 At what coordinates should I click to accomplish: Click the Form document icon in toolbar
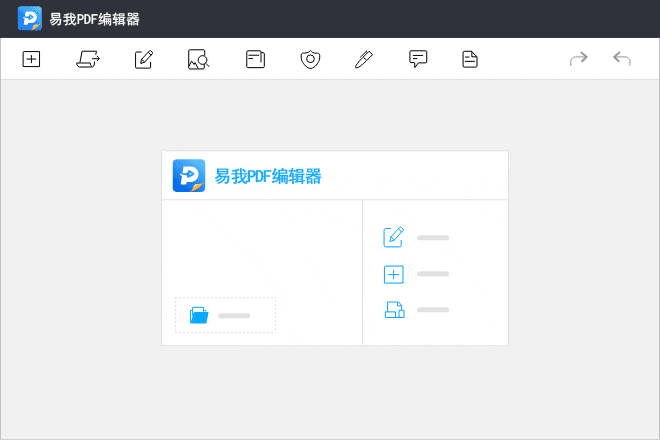pyautogui.click(x=470, y=60)
